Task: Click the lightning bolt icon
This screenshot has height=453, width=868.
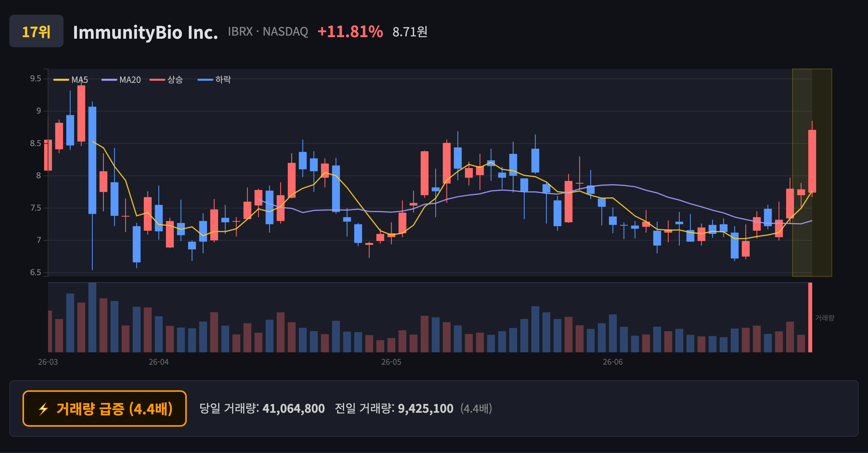Action: click(43, 409)
